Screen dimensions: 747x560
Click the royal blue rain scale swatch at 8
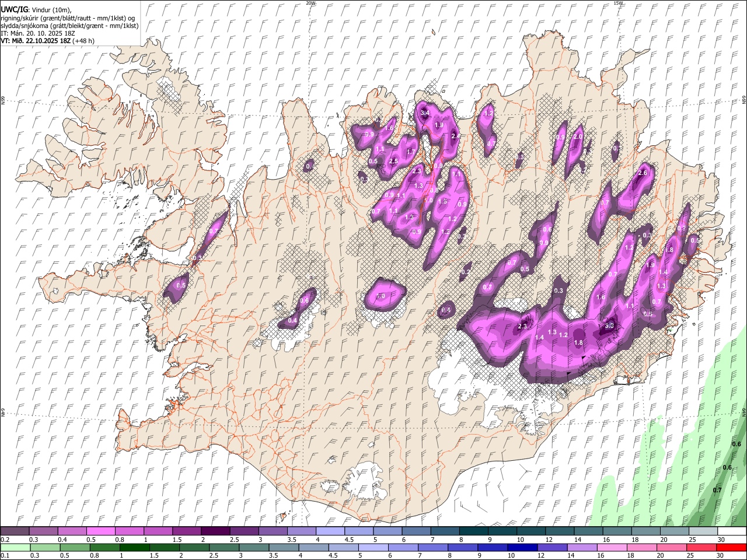point(462,548)
